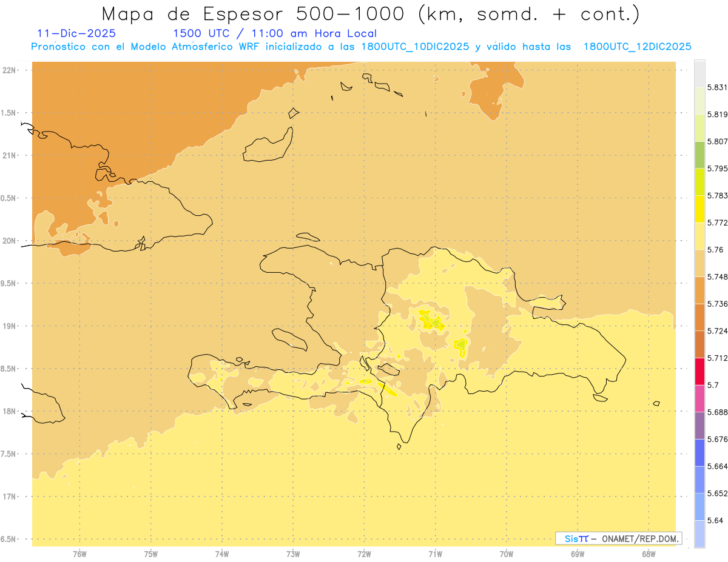Click the '18N' latitude label

[10, 411]
